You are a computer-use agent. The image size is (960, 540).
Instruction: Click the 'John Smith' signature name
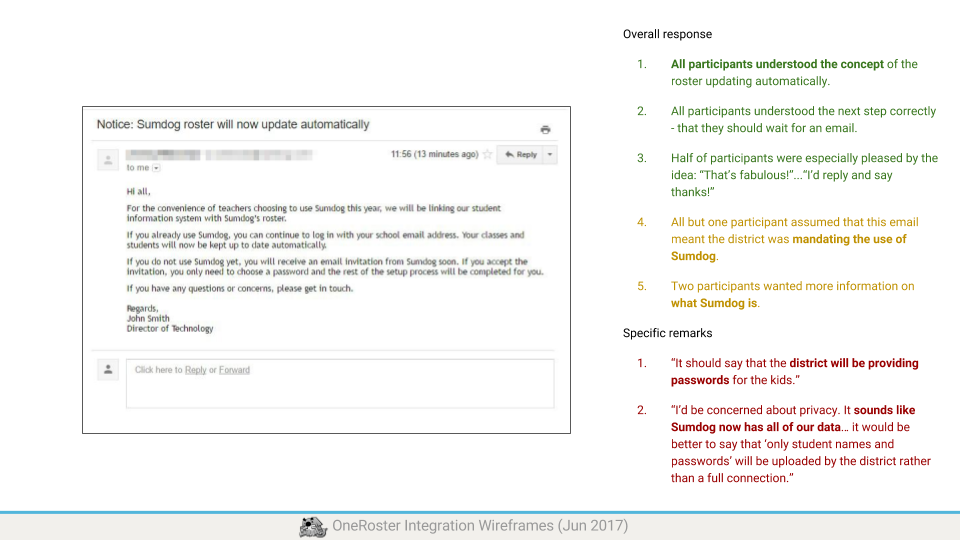coord(148,318)
